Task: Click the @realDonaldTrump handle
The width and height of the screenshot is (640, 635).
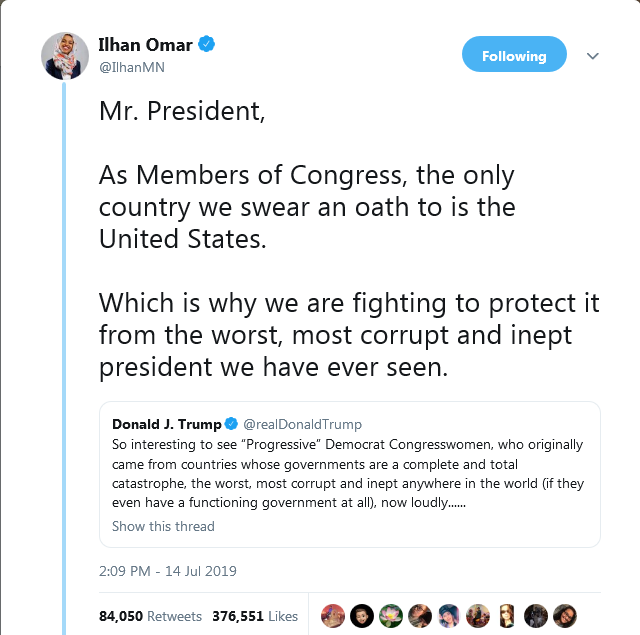Action: pyautogui.click(x=303, y=424)
